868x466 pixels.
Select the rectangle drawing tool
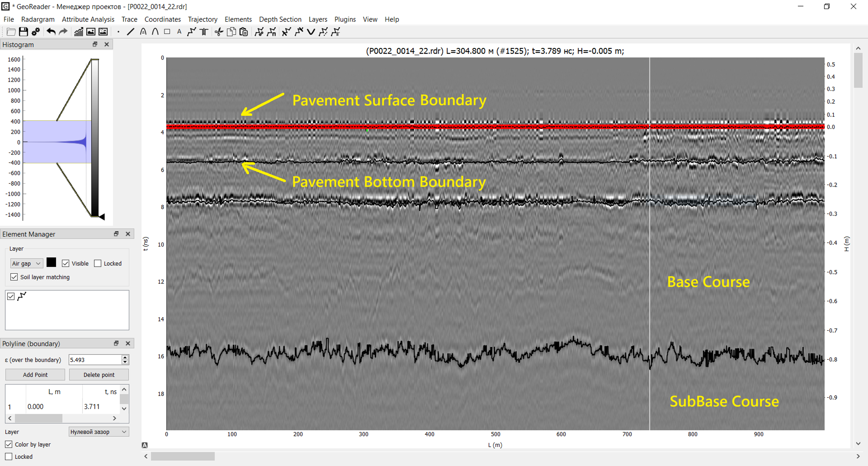[167, 32]
